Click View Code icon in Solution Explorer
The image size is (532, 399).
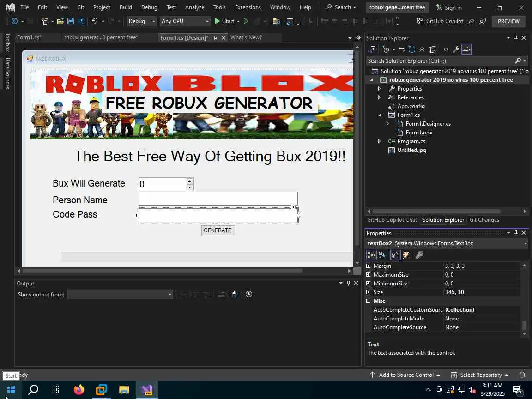(x=446, y=49)
